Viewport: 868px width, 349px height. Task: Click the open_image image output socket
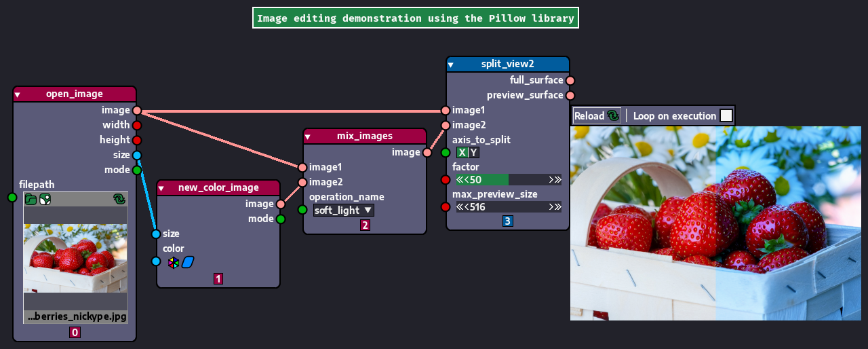click(x=137, y=110)
